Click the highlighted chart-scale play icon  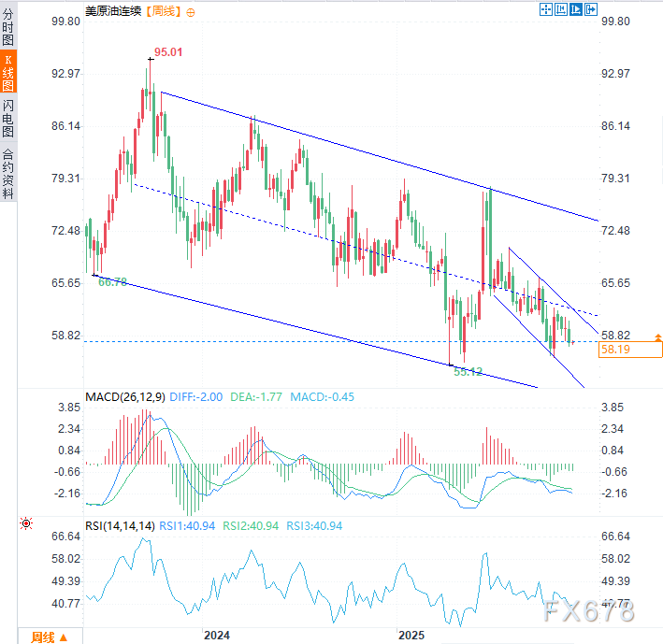[576, 9]
